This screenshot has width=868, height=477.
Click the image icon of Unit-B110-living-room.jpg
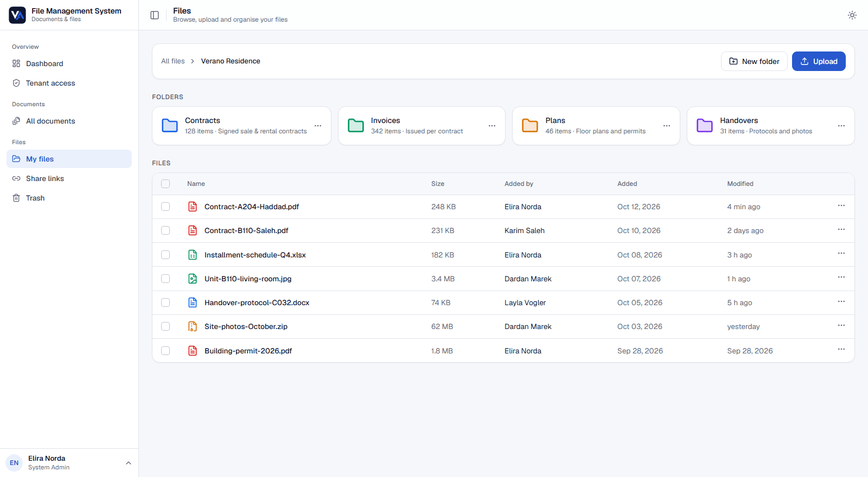193,279
